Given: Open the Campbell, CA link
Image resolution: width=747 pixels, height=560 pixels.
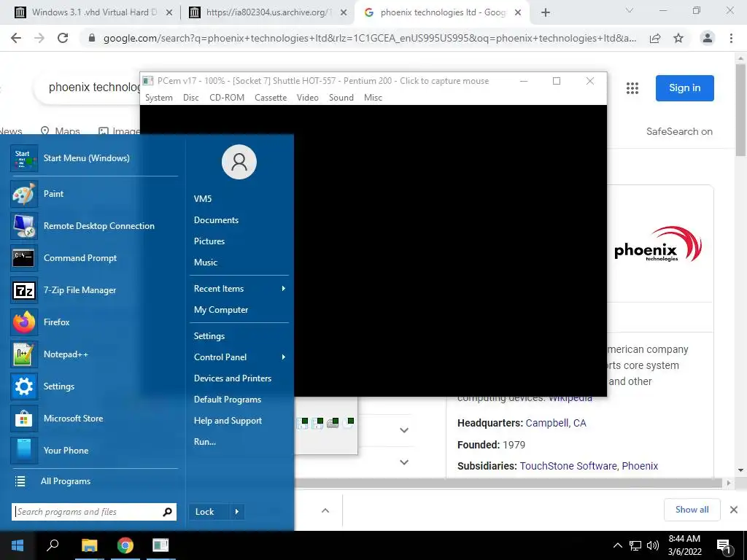Looking at the screenshot, I should 555,423.
